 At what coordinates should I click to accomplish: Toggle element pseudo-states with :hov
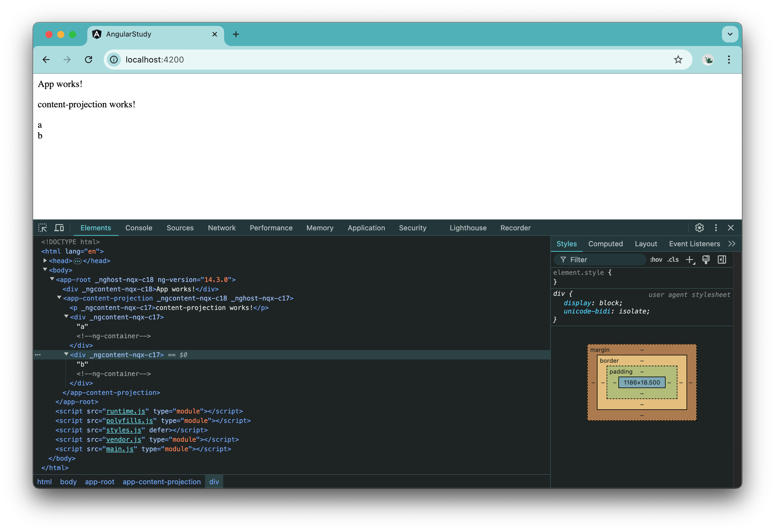pos(656,260)
